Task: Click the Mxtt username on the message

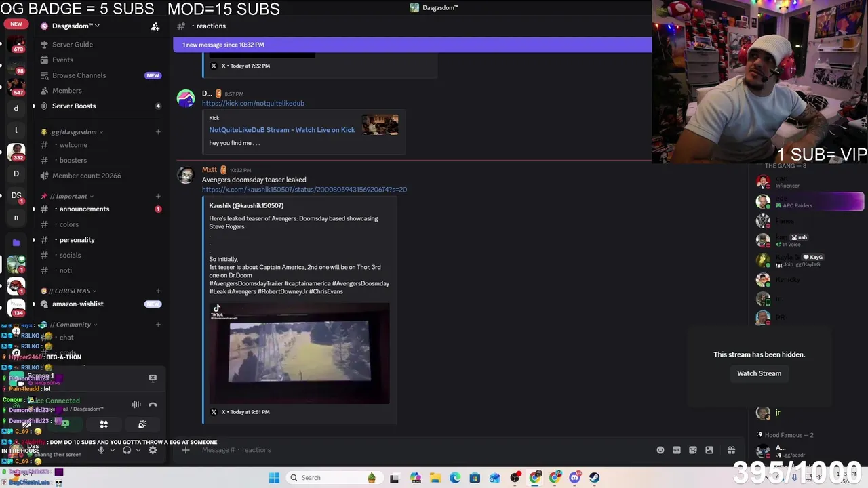Action: [210, 170]
